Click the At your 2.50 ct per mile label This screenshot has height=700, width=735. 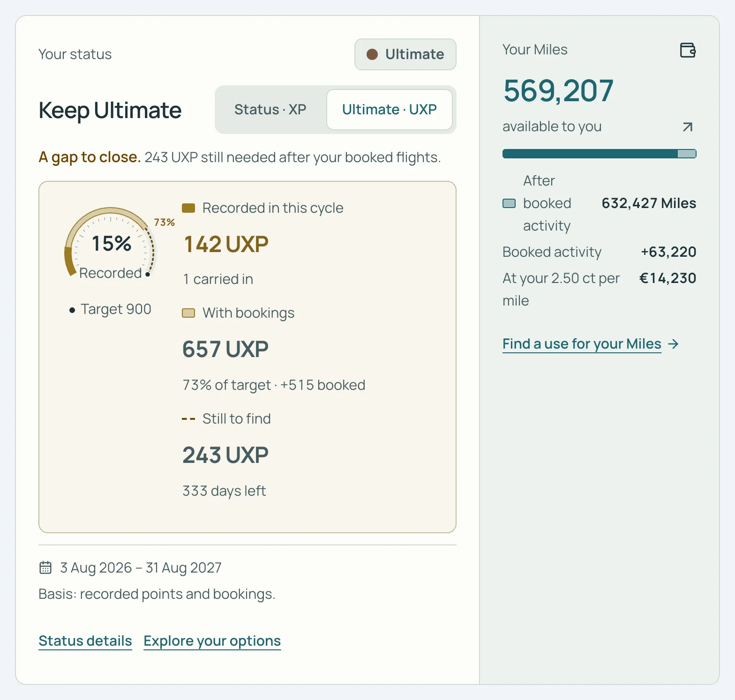tap(561, 290)
